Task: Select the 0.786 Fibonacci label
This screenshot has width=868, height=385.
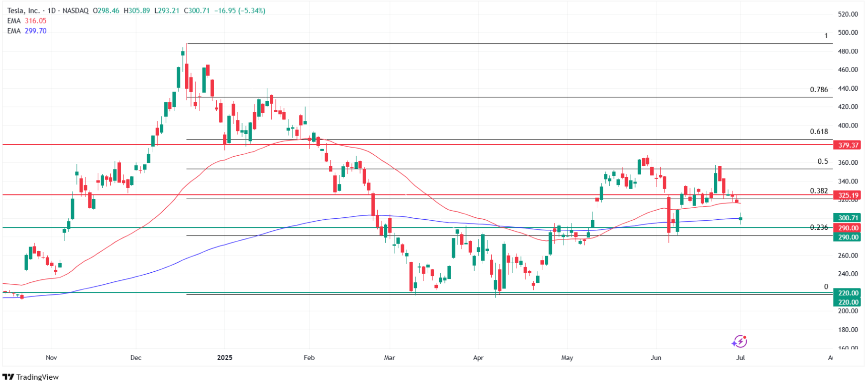Action: click(x=819, y=89)
